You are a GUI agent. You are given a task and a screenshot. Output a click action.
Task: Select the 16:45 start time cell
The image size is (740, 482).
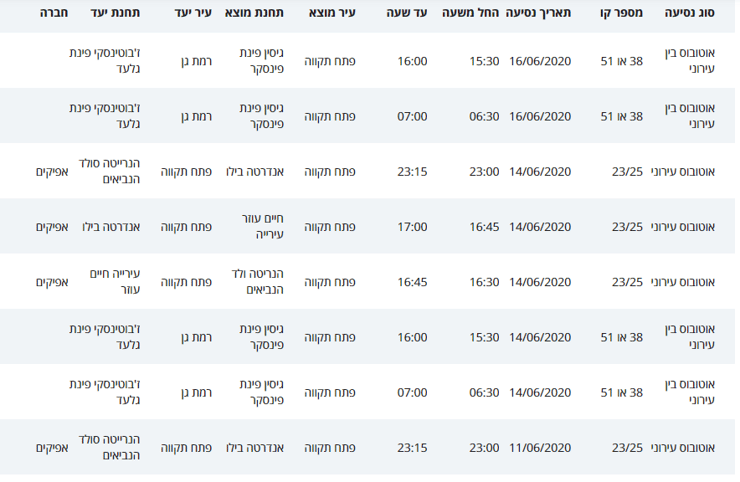coord(484,227)
